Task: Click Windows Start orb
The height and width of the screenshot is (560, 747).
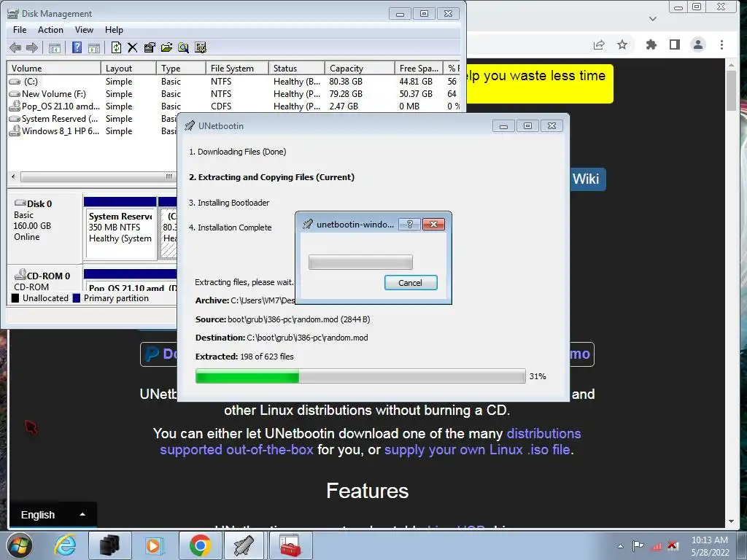Action: click(x=19, y=545)
